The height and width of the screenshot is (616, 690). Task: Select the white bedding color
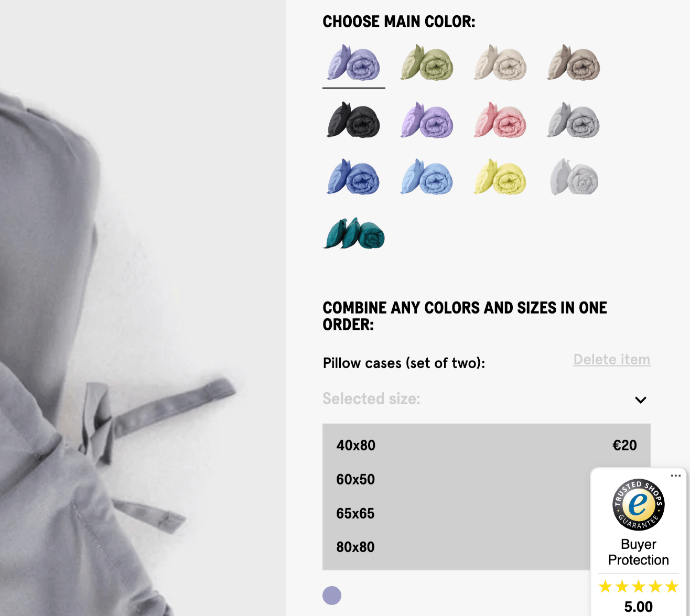574,177
